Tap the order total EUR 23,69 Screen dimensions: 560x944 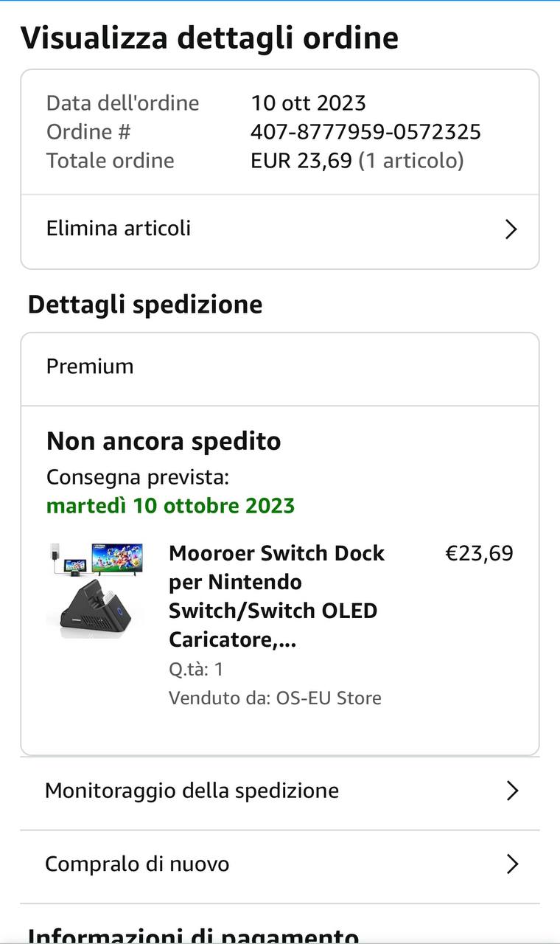point(301,161)
